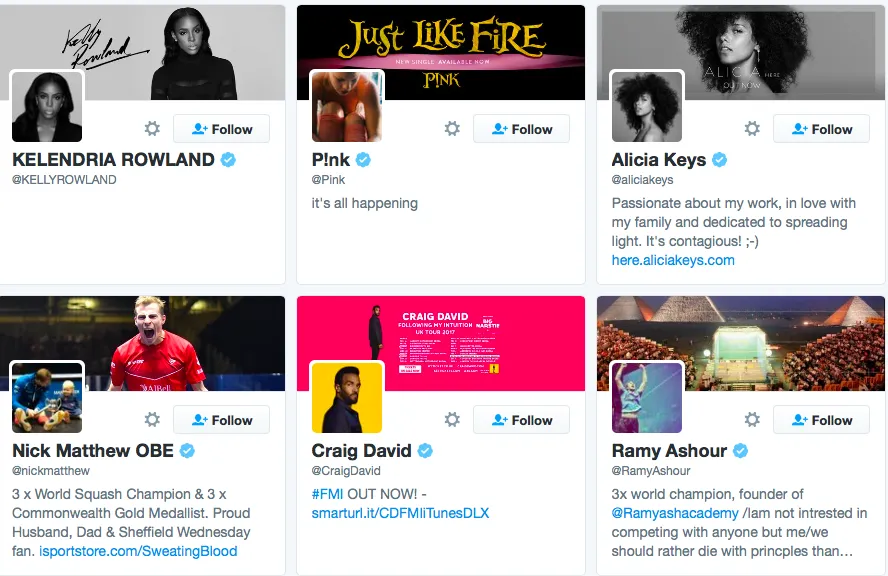Click gear icon on Alicia Keys card
888x576 pixels.
(752, 129)
